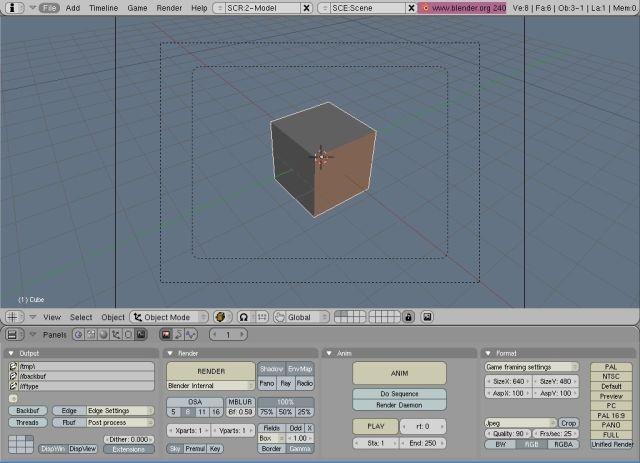Click the ANIM button
Viewport: 640px width, 463px height.
pos(399,373)
